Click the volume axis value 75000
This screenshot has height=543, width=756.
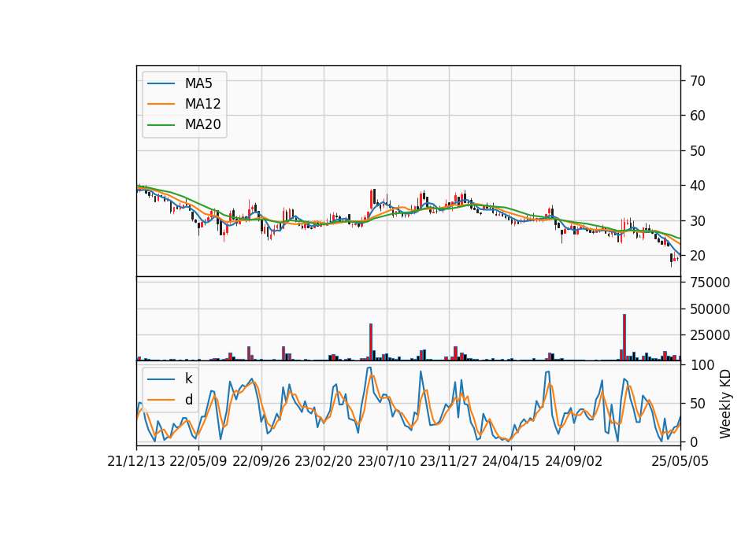pyautogui.click(x=710, y=283)
